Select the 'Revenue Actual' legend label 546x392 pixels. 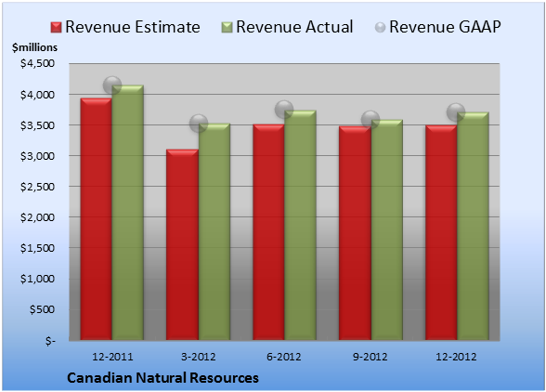[x=294, y=27]
